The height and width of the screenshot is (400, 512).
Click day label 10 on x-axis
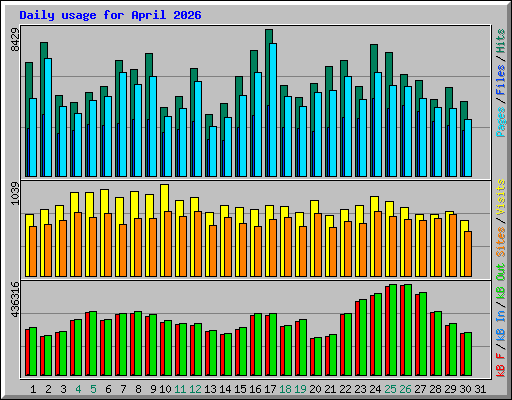pyautogui.click(x=165, y=389)
